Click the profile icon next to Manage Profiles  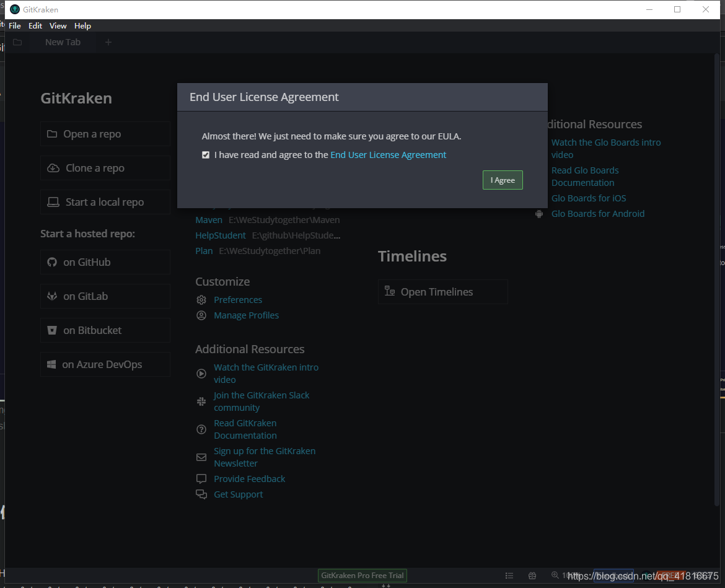201,315
